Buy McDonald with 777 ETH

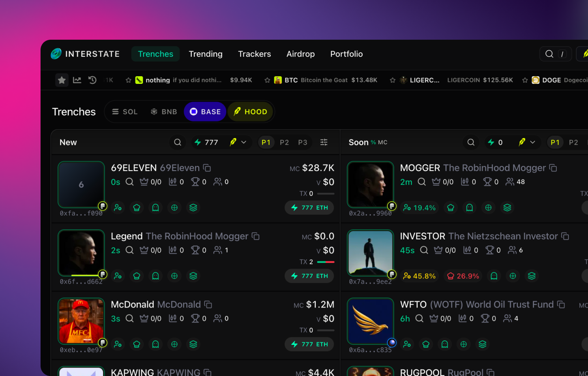(309, 344)
